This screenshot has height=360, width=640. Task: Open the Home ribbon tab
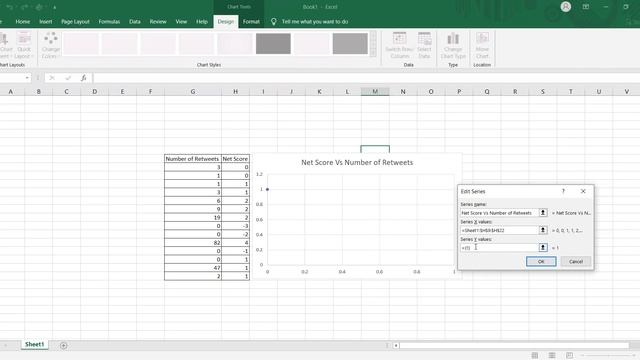pyautogui.click(x=23, y=22)
